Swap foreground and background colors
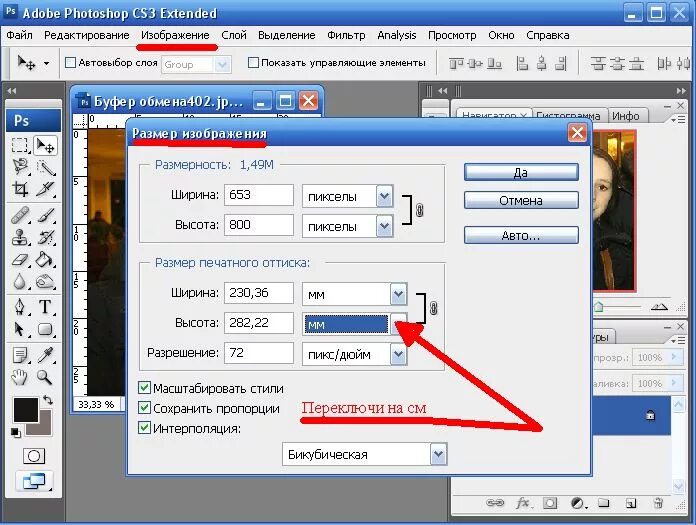Viewport: 696px width, 525px height. tap(48, 400)
